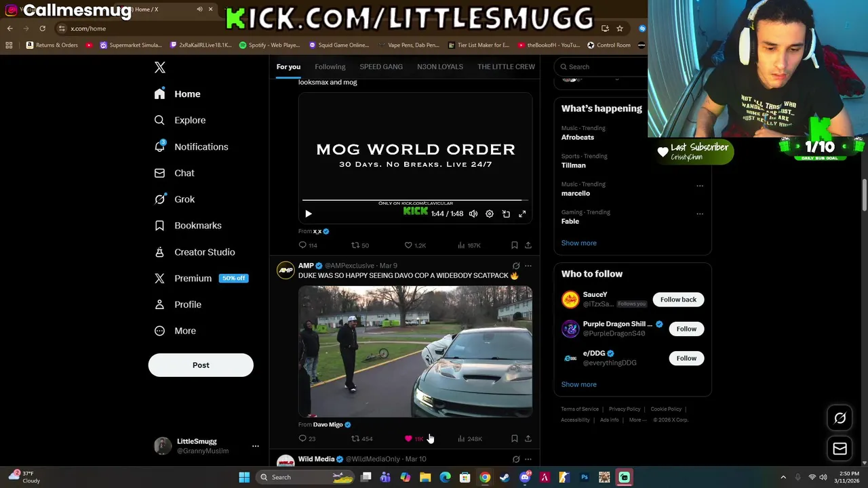Enter fullscreen on the video
Image resolution: width=868 pixels, height=488 pixels.
[522, 213]
